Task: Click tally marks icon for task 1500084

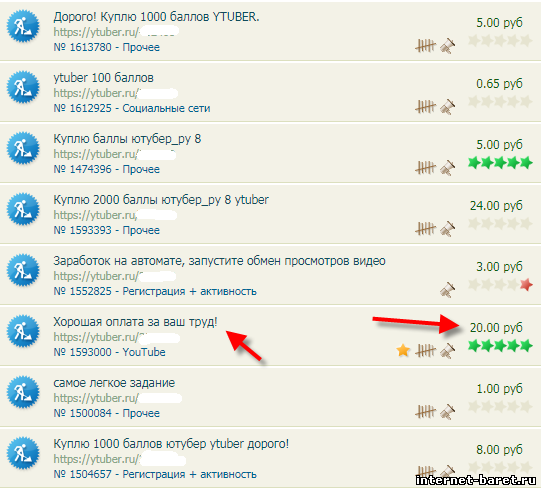Action: click(x=425, y=412)
